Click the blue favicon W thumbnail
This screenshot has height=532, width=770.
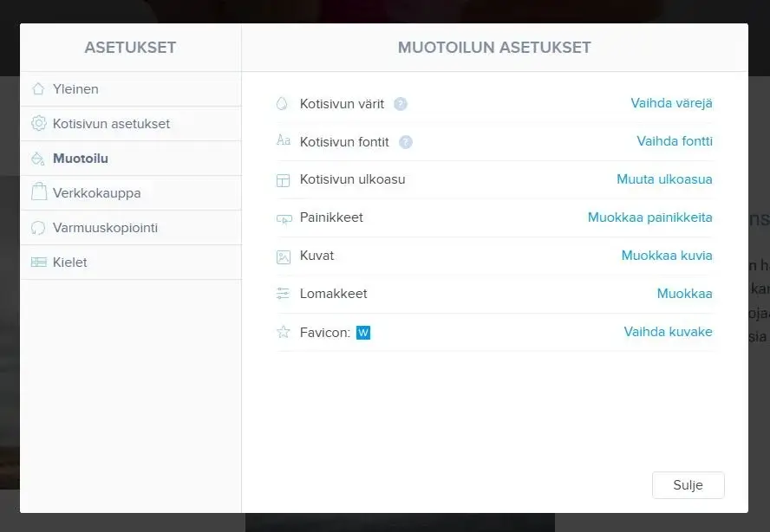click(363, 332)
